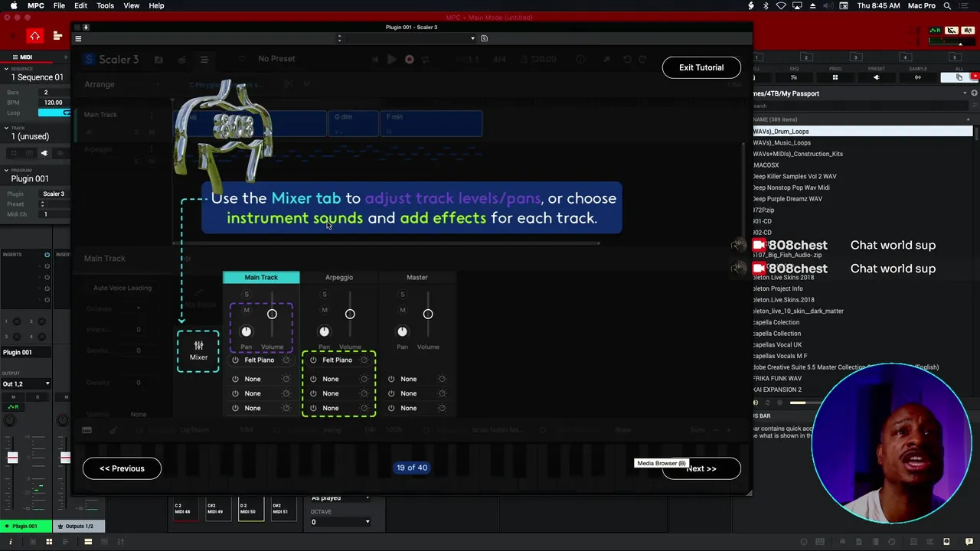Image resolution: width=980 pixels, height=551 pixels.
Task: Toggle Main Track Felt Piano power
Action: (x=235, y=360)
